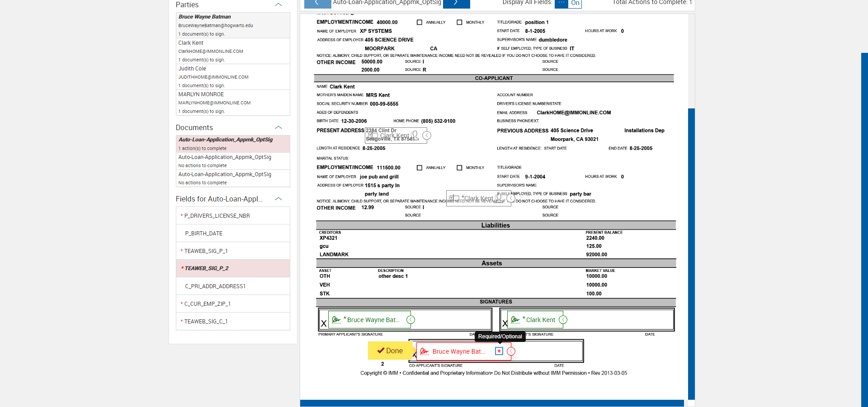Click the ClarkHOME@IMMONLINE.COM email in the form

point(574,113)
